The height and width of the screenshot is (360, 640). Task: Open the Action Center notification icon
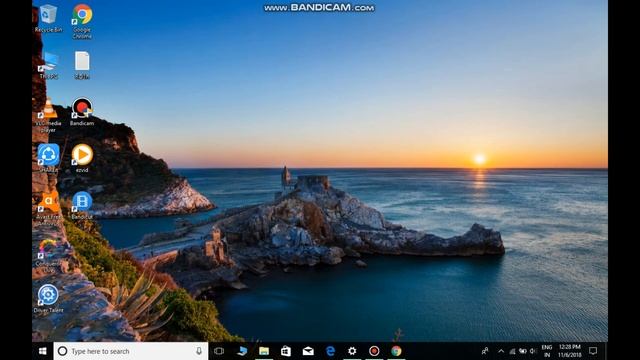593,351
